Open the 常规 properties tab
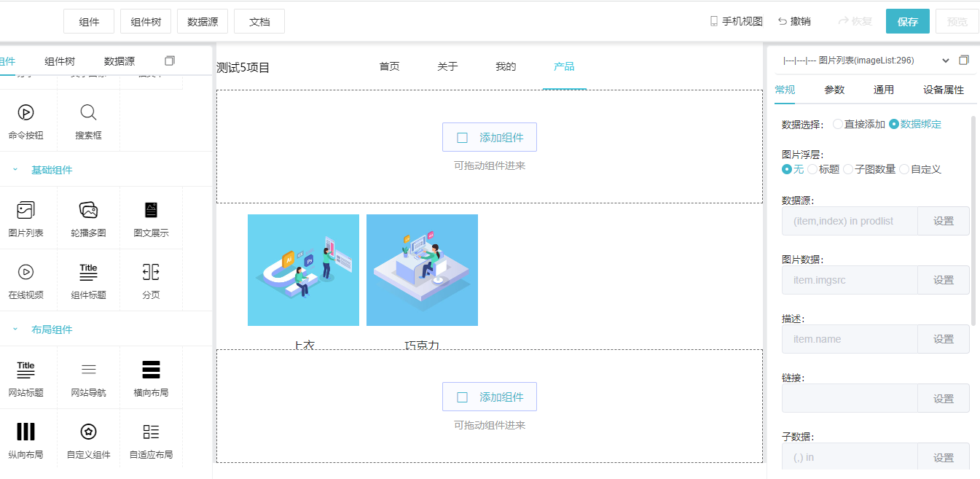This screenshot has height=479, width=980. [x=785, y=90]
